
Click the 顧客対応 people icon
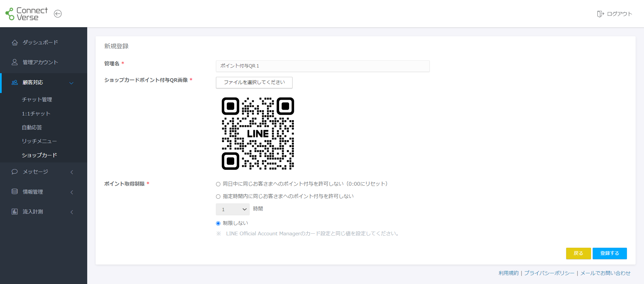(x=15, y=82)
